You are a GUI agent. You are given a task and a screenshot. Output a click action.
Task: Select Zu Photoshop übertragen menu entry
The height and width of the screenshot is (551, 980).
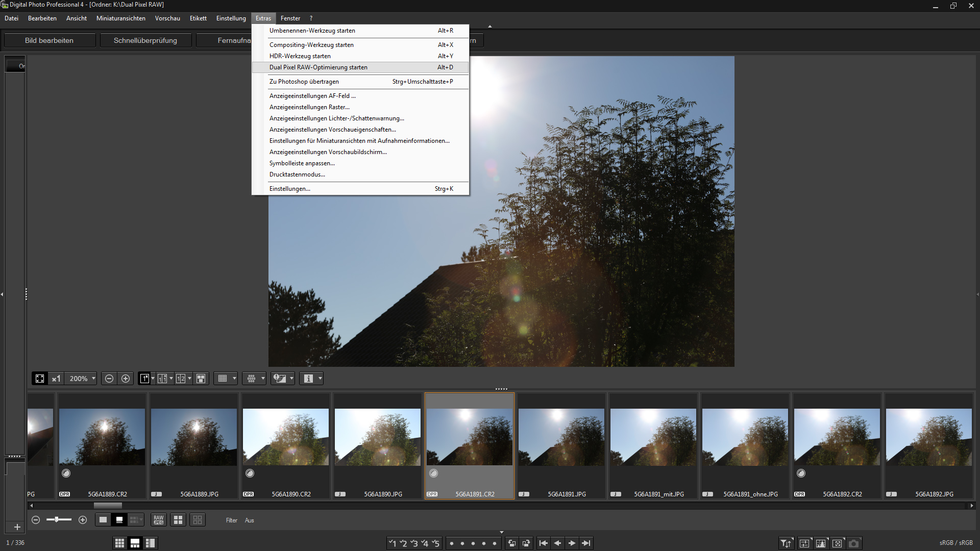tap(360, 82)
